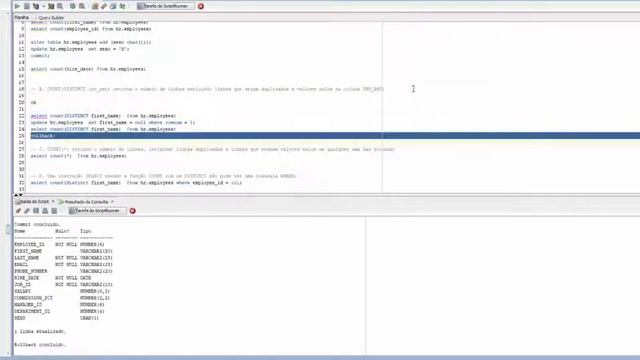Click the PHONE_NUMBER row in the output

[x=63, y=271]
